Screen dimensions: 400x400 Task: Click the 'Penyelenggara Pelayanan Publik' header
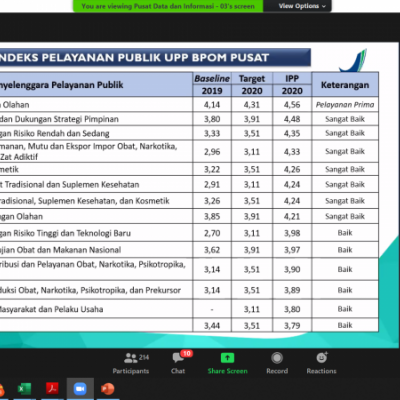(x=96, y=85)
